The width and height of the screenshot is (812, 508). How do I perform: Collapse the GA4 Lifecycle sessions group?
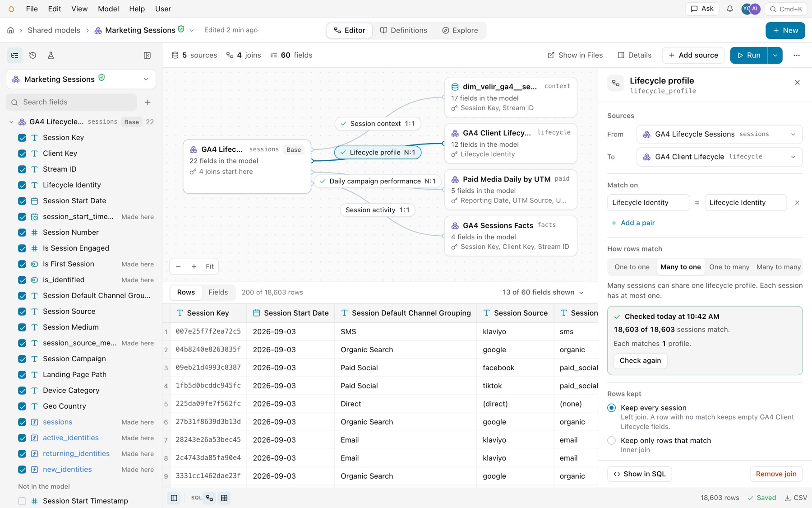pos(11,122)
